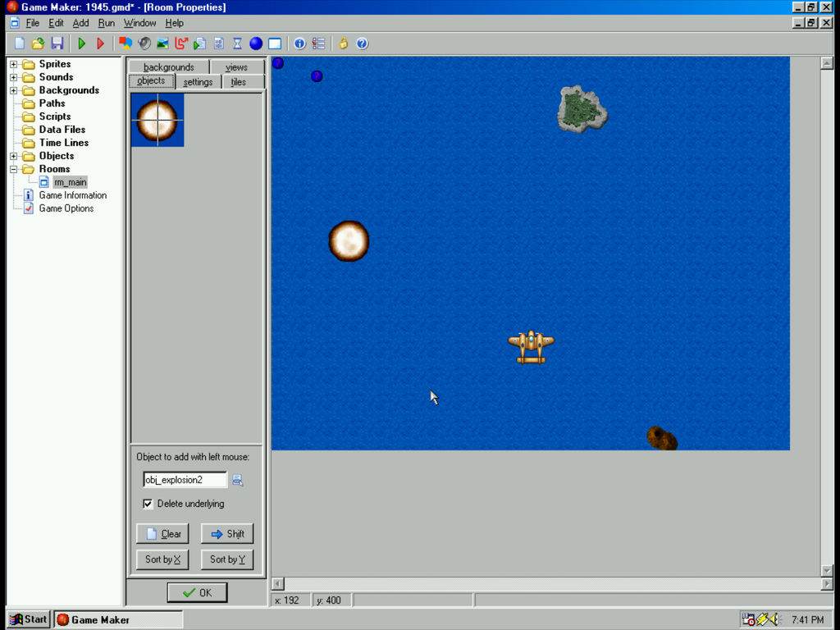Screen dimensions: 840x630
Task: Open the File menu
Action: coord(33,23)
